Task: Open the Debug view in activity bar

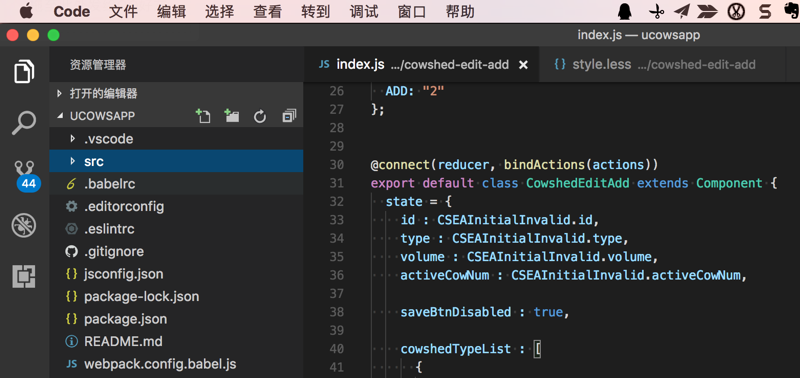Action: pyautogui.click(x=24, y=225)
